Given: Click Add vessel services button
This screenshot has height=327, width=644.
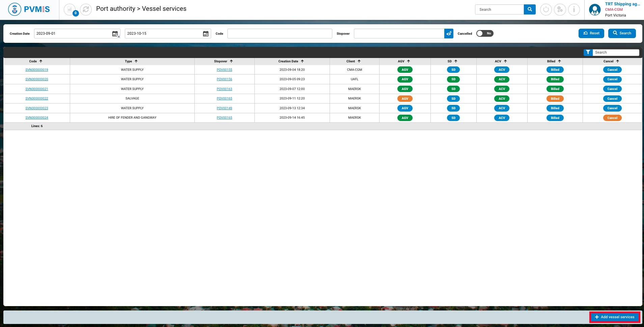Looking at the screenshot, I should (x=615, y=317).
